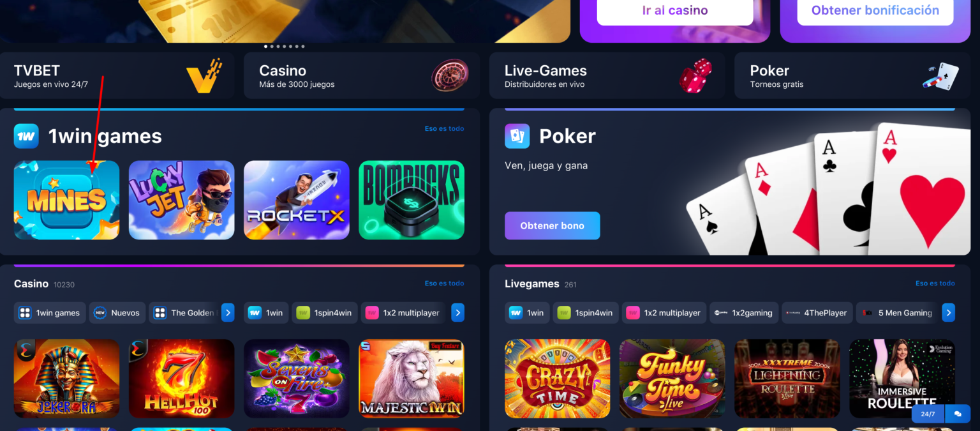Open the Mines game tile
Image resolution: width=980 pixels, height=431 pixels.
click(x=66, y=200)
